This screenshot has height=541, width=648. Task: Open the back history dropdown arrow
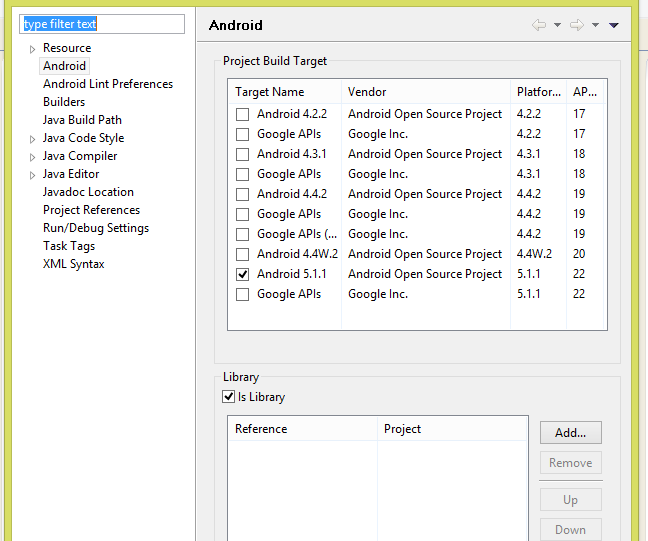click(557, 26)
